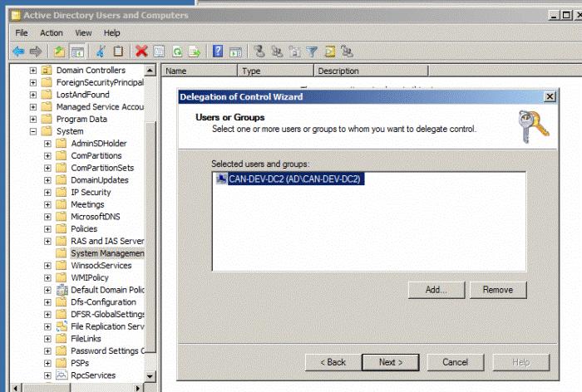The image size is (582, 392).
Task: Click the Create new user icon
Action: pos(259,51)
